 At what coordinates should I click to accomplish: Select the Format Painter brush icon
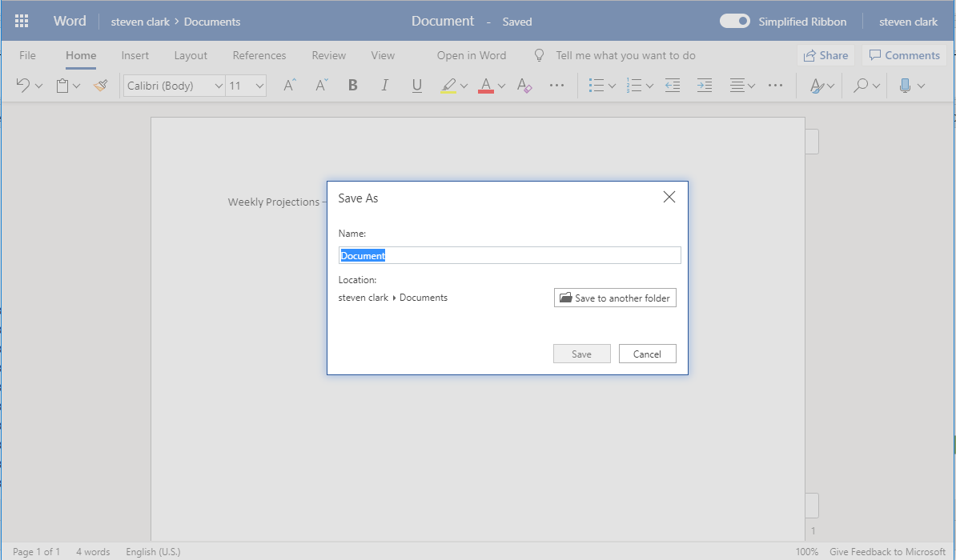100,85
